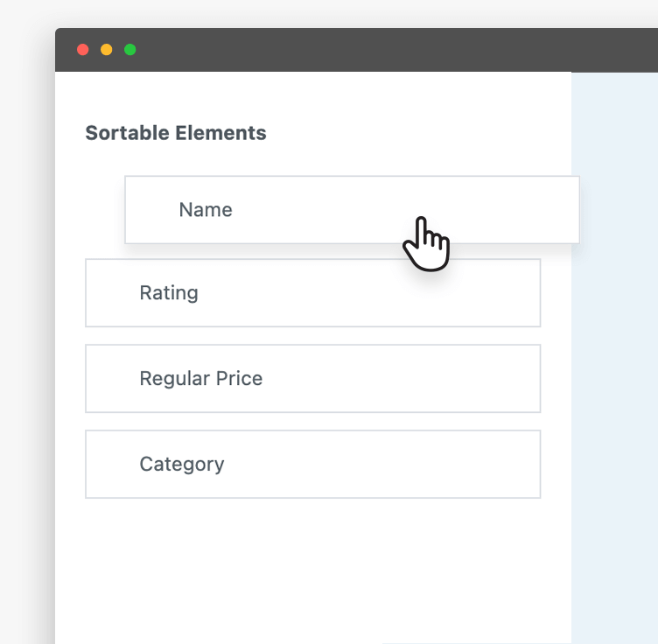The image size is (658, 644).
Task: Click the "Name" text label
Action: tap(206, 210)
